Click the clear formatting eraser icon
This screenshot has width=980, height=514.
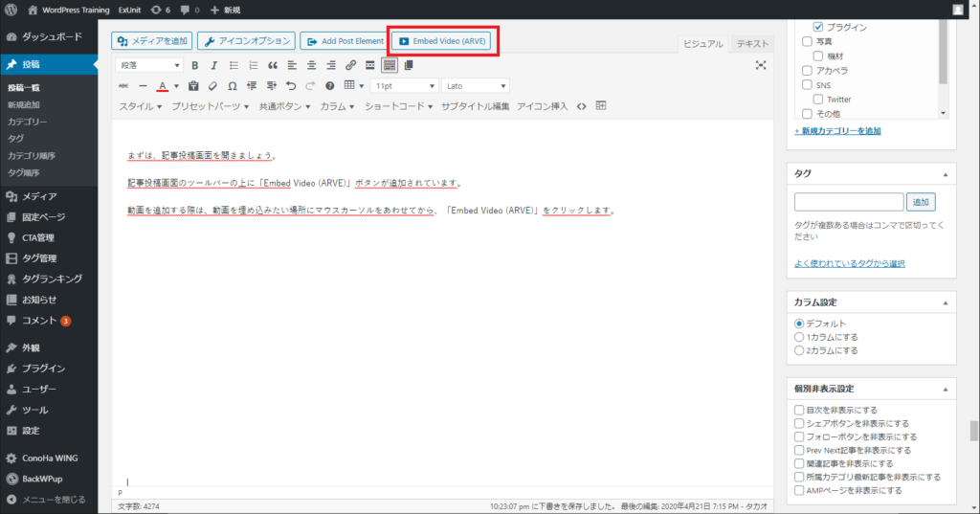pyautogui.click(x=213, y=85)
